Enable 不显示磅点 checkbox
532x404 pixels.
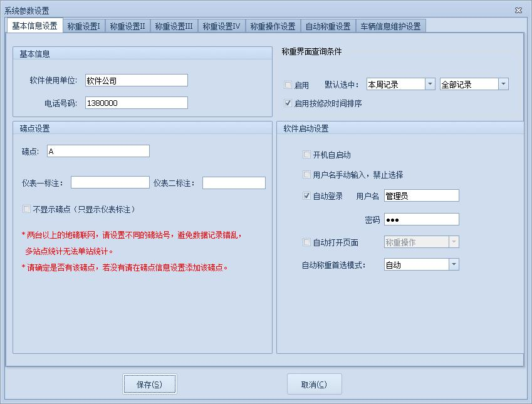[x=26, y=209]
